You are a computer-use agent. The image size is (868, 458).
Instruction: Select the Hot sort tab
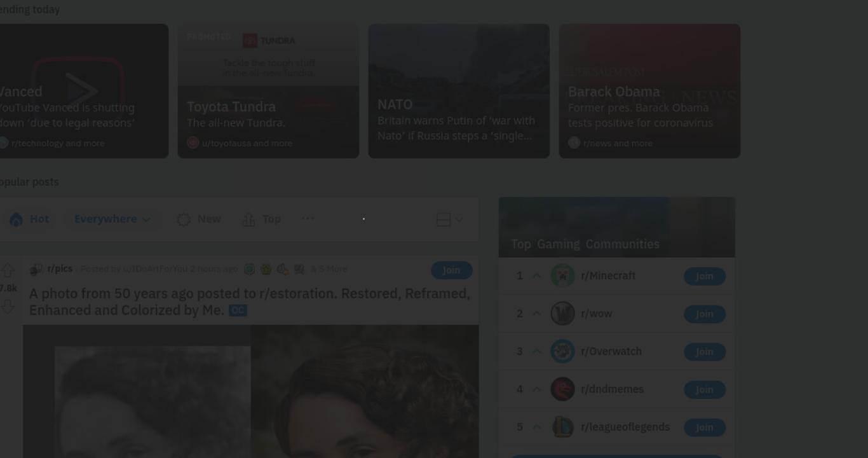(29, 219)
